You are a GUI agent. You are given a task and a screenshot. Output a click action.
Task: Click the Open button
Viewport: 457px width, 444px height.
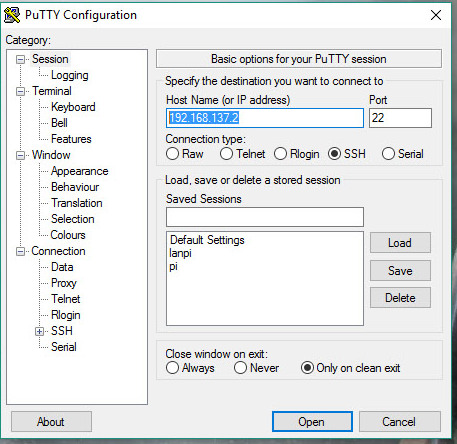312,422
